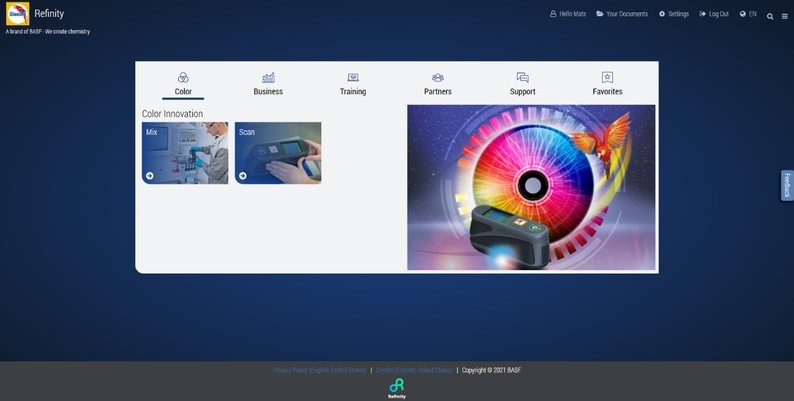Click the Refinity title text
The image size is (794, 401).
pyautogui.click(x=49, y=14)
